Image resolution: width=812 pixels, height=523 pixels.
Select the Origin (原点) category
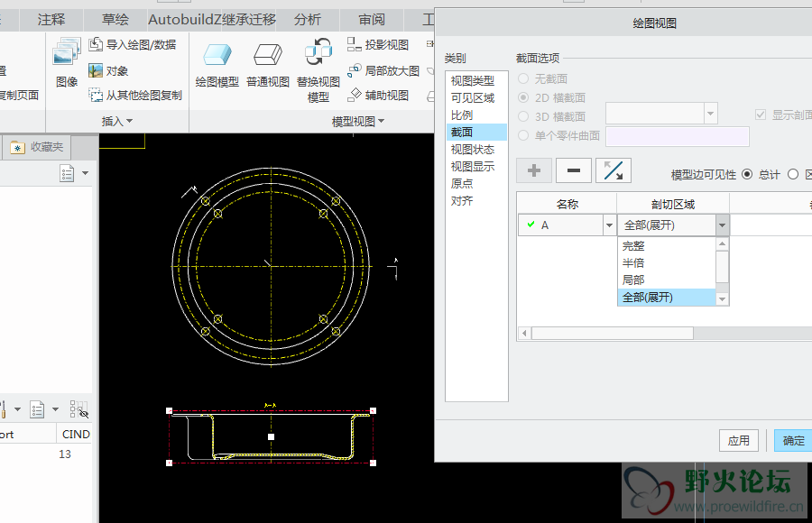pos(475,183)
